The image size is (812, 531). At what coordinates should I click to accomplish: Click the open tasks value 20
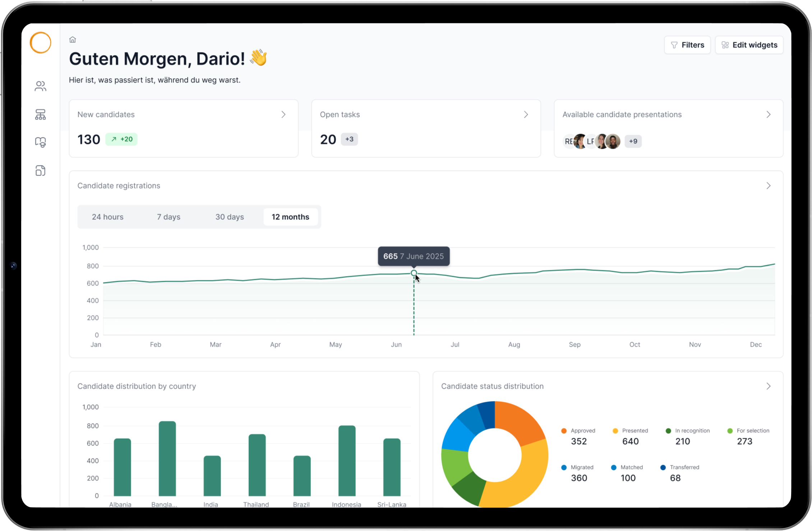pos(328,139)
